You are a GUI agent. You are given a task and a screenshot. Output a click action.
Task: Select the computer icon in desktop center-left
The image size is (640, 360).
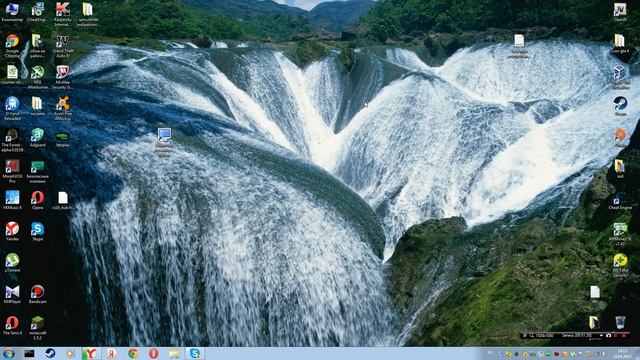(164, 135)
